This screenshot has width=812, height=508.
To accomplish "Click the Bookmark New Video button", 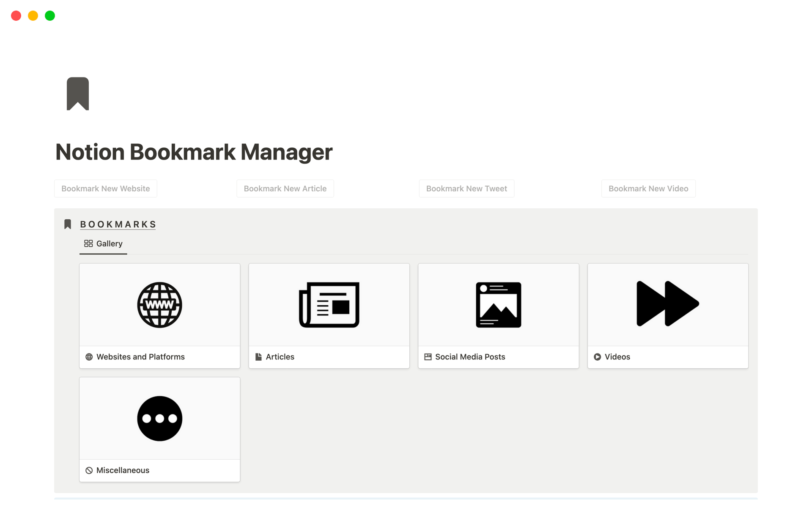I will coord(648,188).
